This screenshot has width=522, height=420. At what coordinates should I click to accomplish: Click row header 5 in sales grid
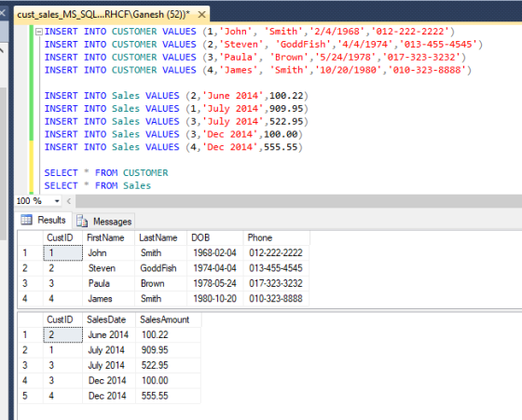pyautogui.click(x=30, y=396)
